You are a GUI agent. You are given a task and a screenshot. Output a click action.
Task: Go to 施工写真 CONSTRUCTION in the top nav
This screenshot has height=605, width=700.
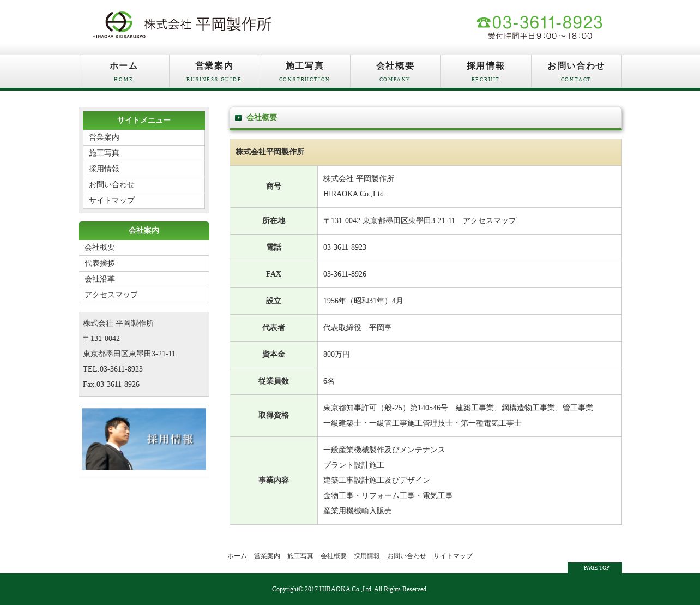coord(305,71)
